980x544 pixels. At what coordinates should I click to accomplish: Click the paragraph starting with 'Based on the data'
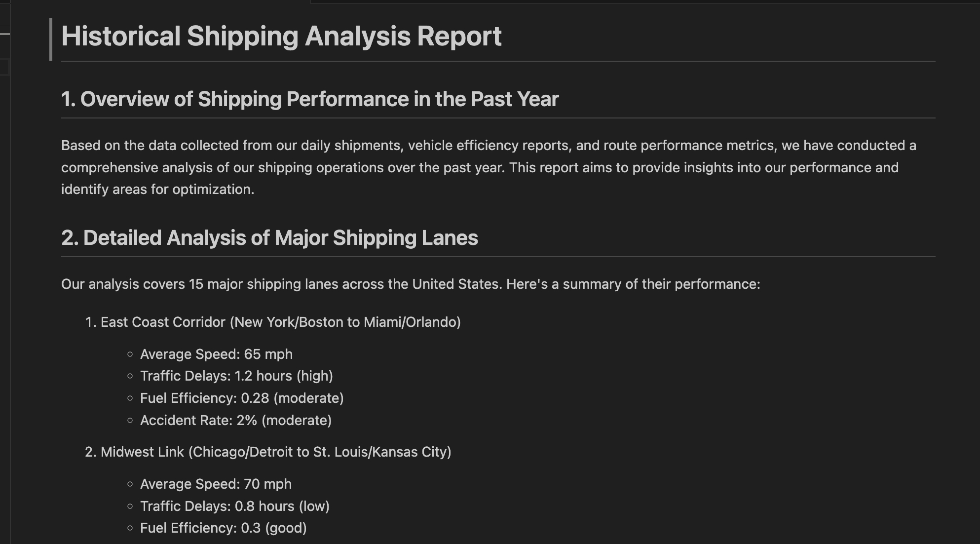click(489, 146)
